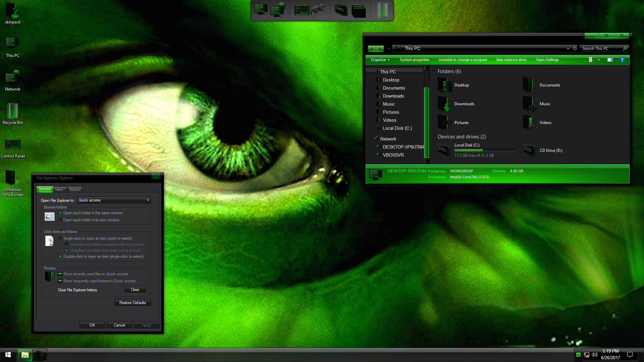Click the game controller icon in dock
The width and height of the screenshot is (644, 362).
pos(318,10)
